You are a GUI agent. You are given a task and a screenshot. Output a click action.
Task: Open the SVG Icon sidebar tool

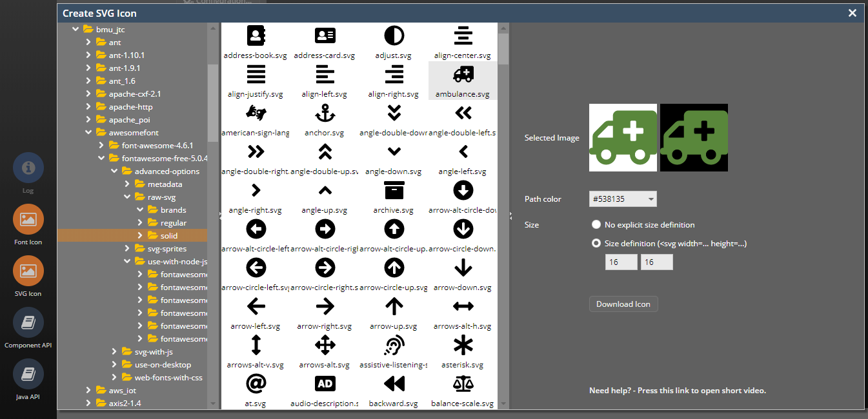[x=28, y=271]
